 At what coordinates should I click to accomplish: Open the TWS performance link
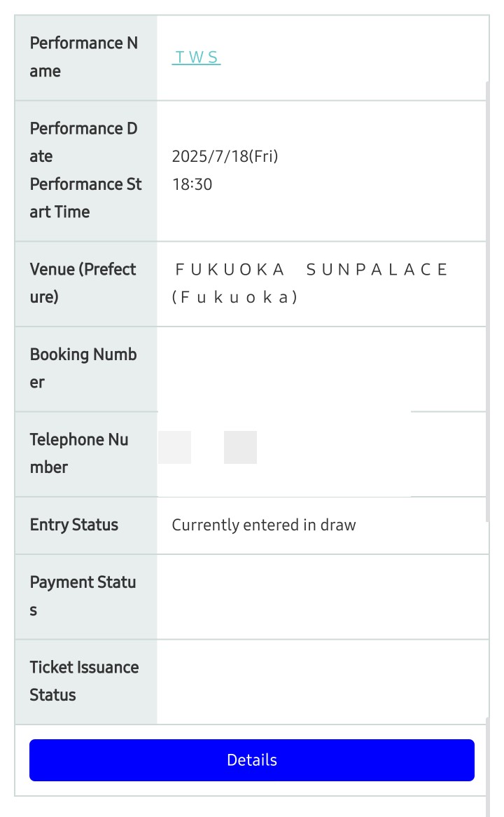[x=196, y=57]
